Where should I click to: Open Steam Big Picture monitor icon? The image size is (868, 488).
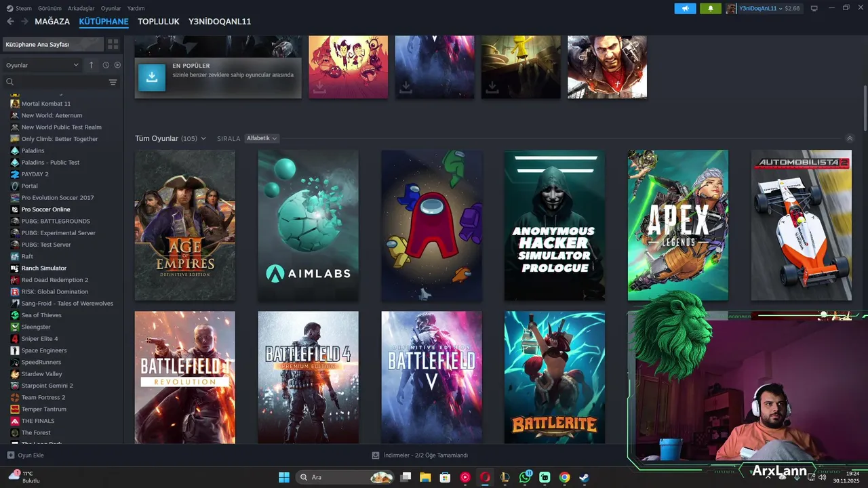click(x=814, y=8)
